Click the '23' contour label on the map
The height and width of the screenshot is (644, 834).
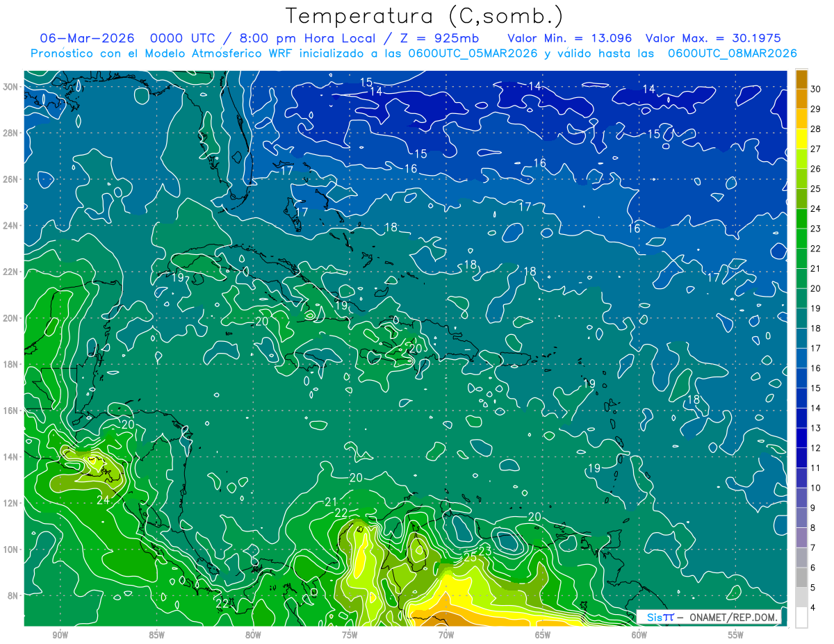[x=485, y=551]
